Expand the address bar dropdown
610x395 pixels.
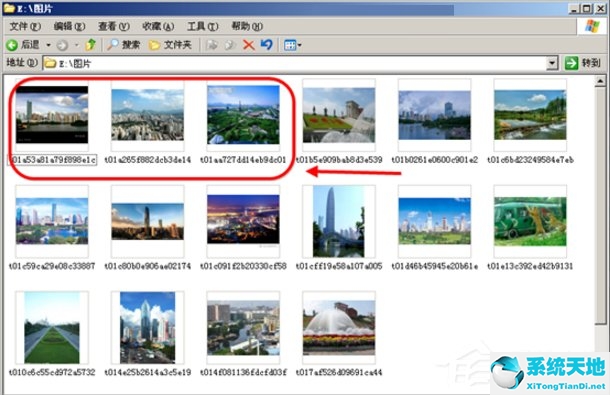tap(552, 63)
